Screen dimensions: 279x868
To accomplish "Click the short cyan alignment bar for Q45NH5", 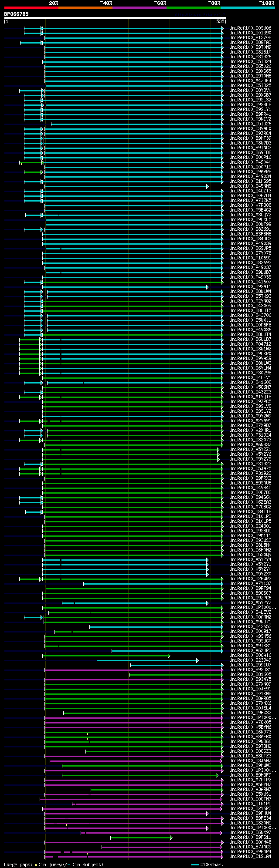I will 126,186.
